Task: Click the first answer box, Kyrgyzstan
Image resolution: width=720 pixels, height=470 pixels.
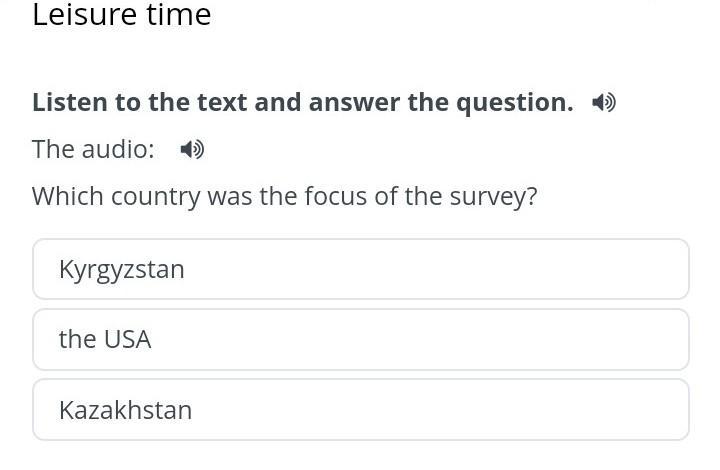Action: (360, 269)
